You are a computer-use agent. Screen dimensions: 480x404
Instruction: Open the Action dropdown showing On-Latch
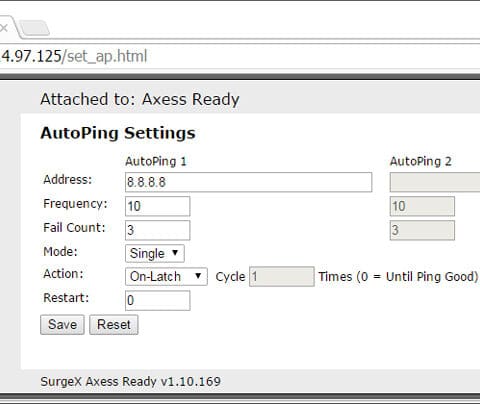(166, 276)
